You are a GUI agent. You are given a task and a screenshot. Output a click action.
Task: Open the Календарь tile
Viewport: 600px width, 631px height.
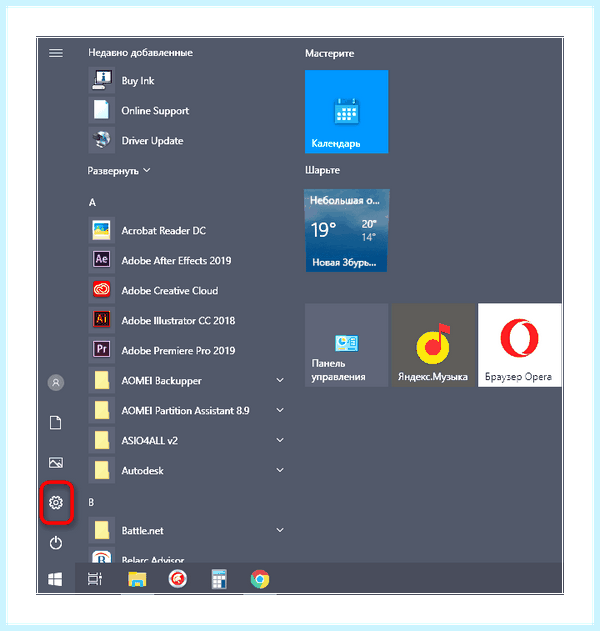(346, 111)
